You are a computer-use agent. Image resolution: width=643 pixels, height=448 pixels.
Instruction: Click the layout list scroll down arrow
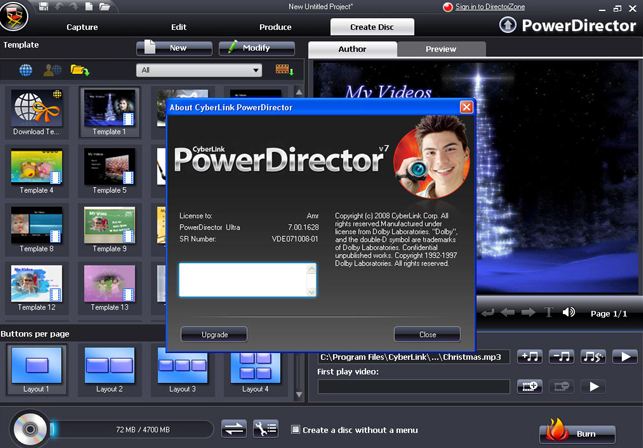click(299, 395)
